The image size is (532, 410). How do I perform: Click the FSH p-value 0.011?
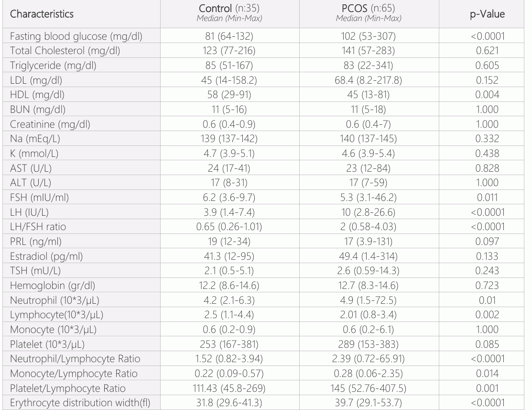pos(487,198)
